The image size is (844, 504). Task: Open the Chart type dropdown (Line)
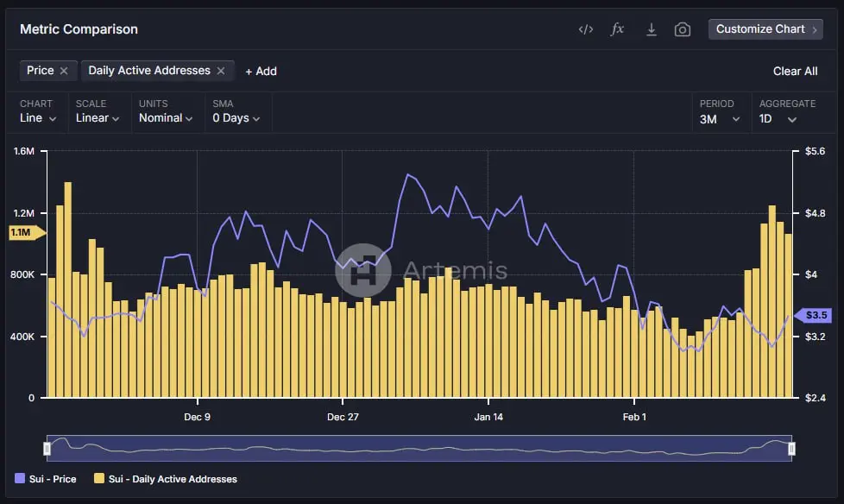coord(38,118)
